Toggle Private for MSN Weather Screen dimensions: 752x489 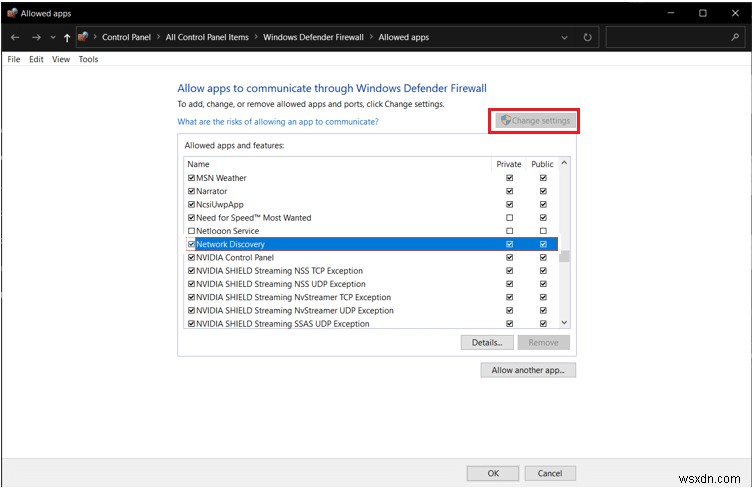pos(509,178)
